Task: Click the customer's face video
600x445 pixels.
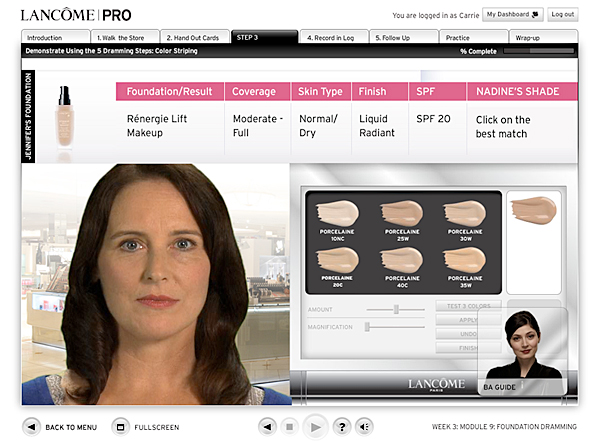Action: (x=155, y=284)
